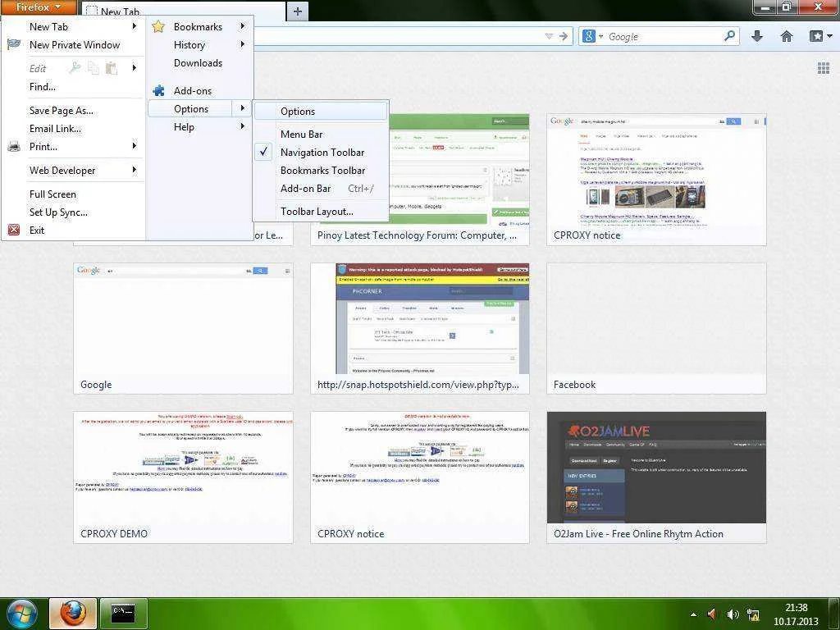The image size is (840, 630).
Task: Click the network tray icon
Action: pos(753,614)
